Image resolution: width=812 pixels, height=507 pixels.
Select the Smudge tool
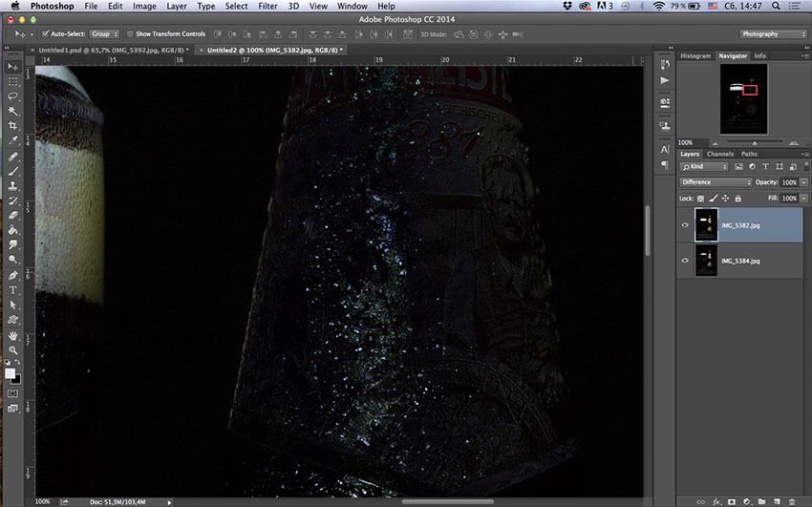tap(13, 244)
